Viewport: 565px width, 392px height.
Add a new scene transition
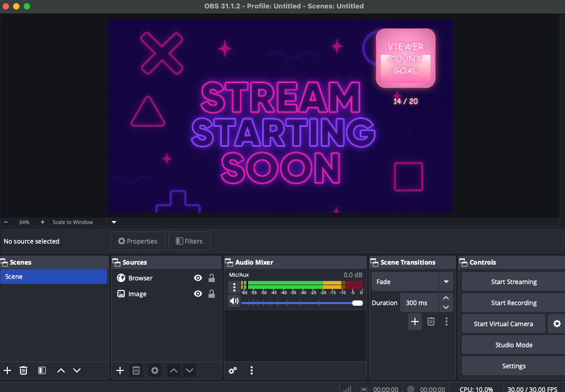coord(414,321)
